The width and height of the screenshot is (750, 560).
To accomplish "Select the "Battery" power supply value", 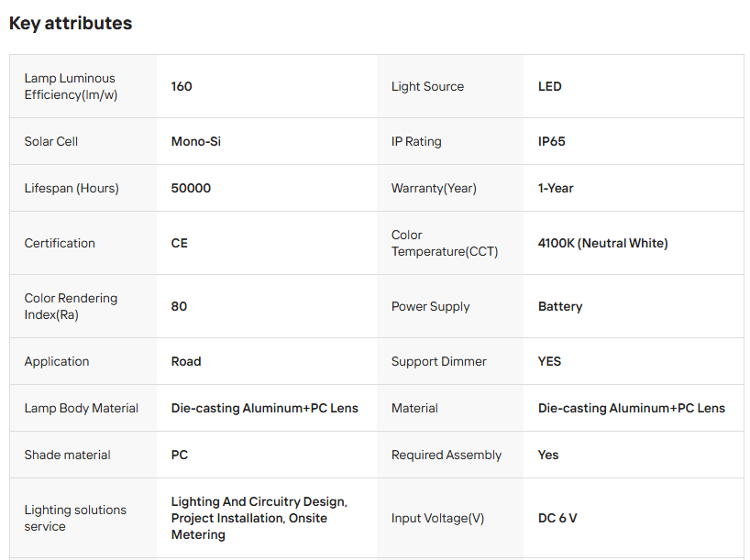I will tap(560, 306).
